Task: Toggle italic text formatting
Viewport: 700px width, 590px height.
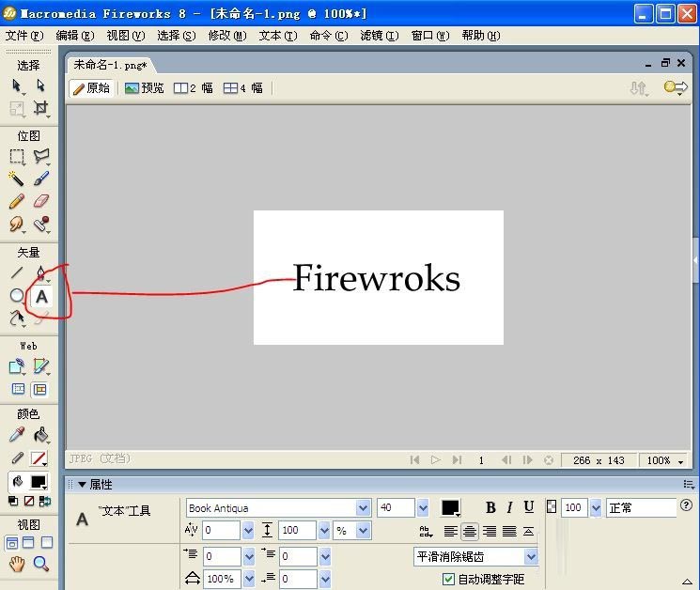Action: [x=509, y=507]
